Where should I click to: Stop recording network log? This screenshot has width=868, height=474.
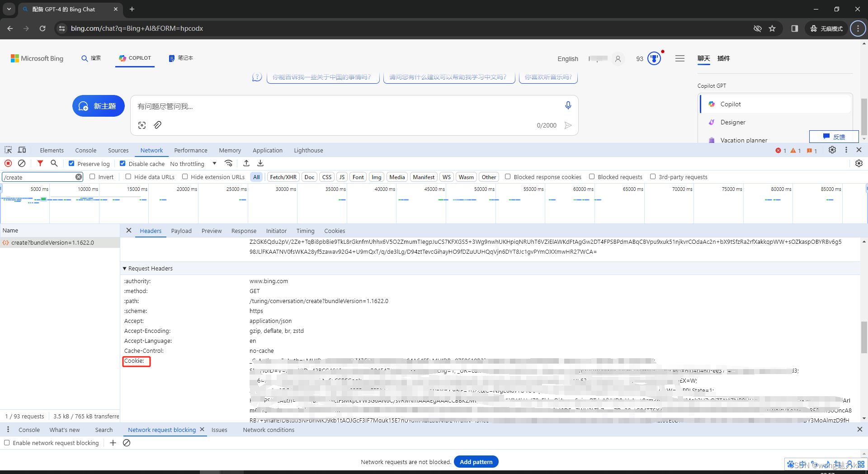[8, 163]
